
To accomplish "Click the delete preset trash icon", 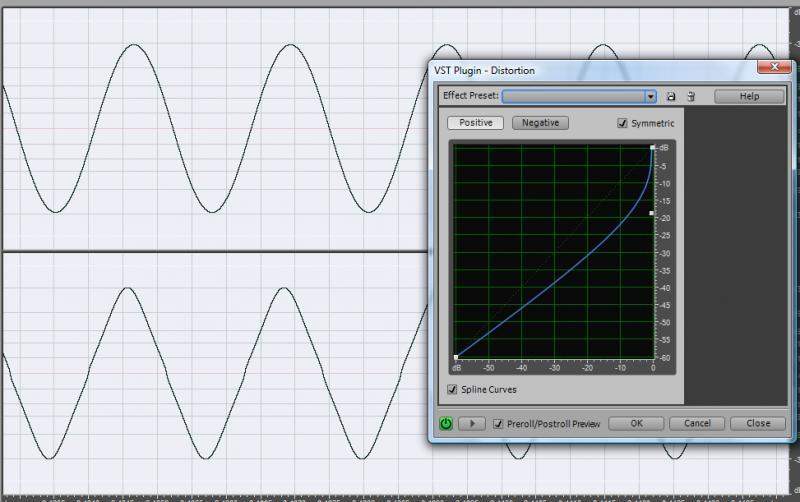I will 690,97.
